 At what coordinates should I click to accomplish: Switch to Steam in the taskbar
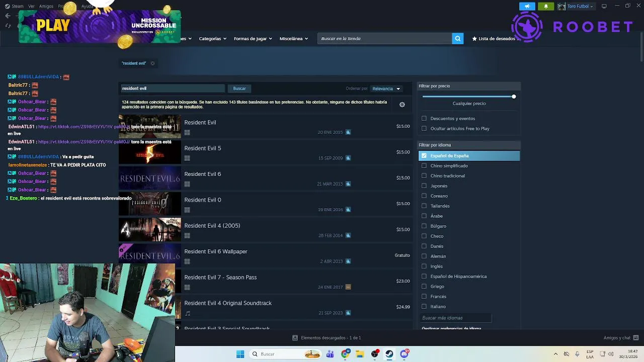[389, 354]
